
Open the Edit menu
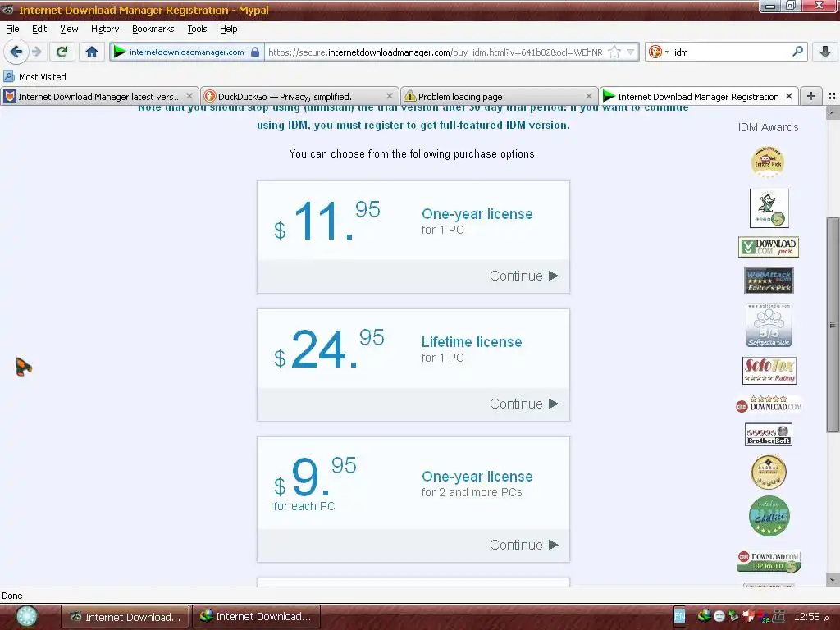[39, 29]
